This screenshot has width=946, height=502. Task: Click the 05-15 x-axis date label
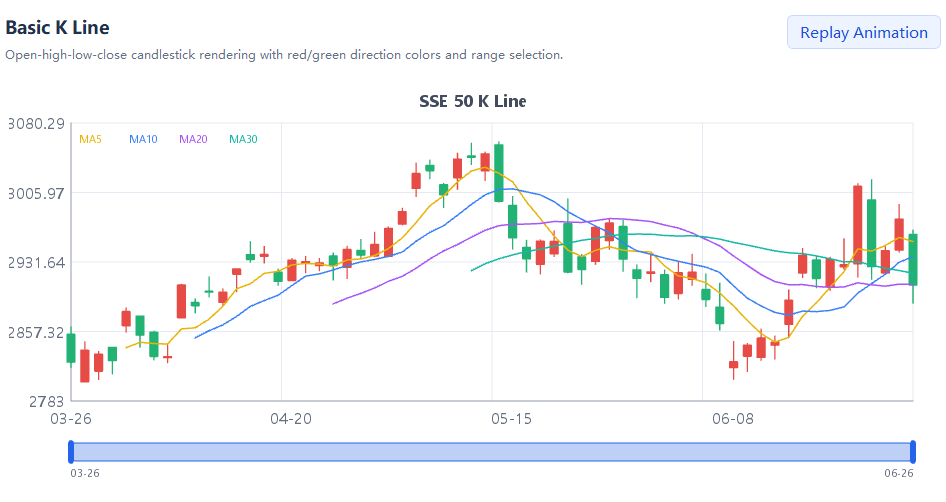pyautogui.click(x=512, y=419)
